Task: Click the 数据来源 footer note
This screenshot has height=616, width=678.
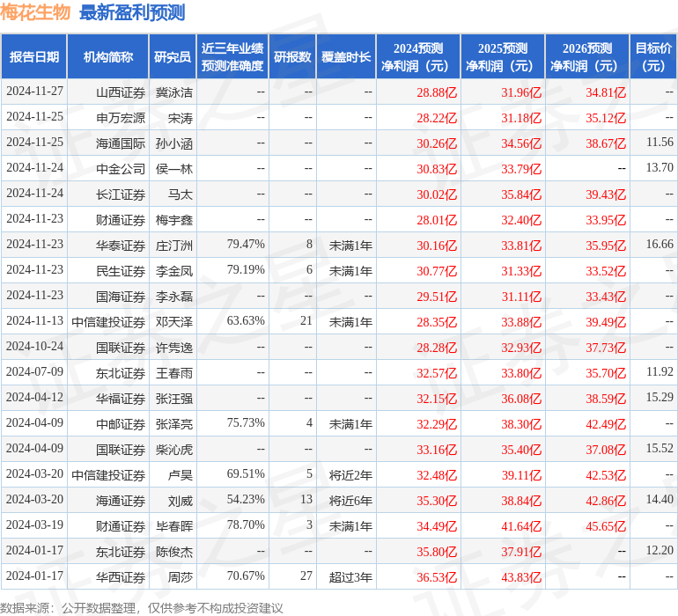Action: pyautogui.click(x=142, y=608)
